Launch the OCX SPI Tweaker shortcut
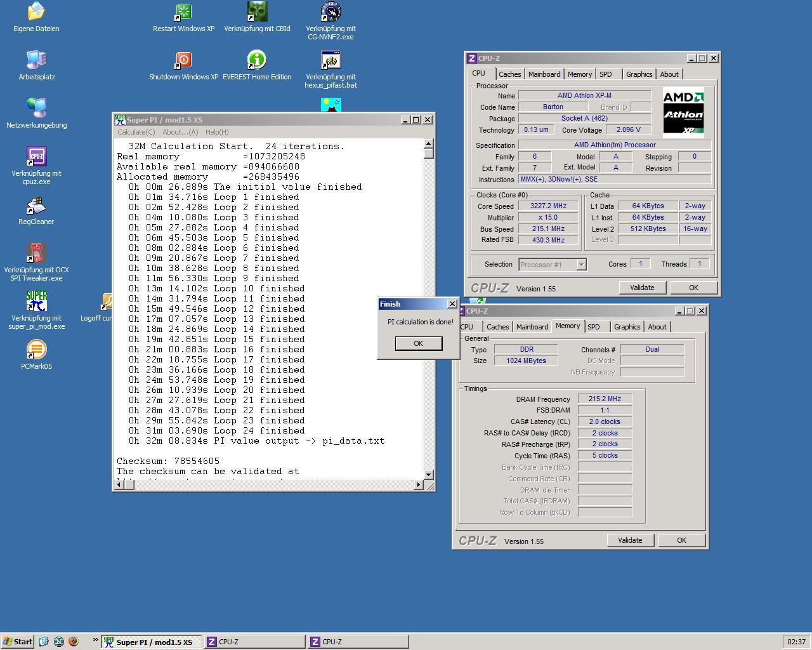Viewport: 812px width, 650px height. (x=36, y=253)
